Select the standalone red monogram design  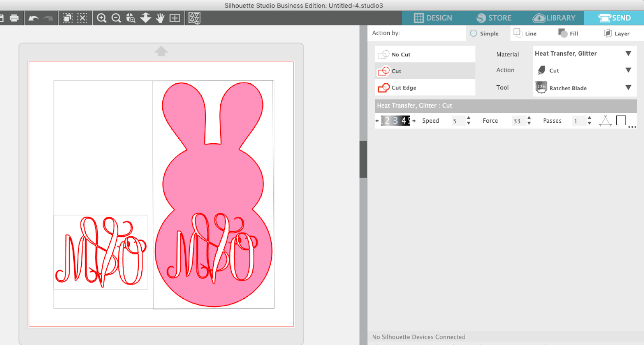point(101,252)
